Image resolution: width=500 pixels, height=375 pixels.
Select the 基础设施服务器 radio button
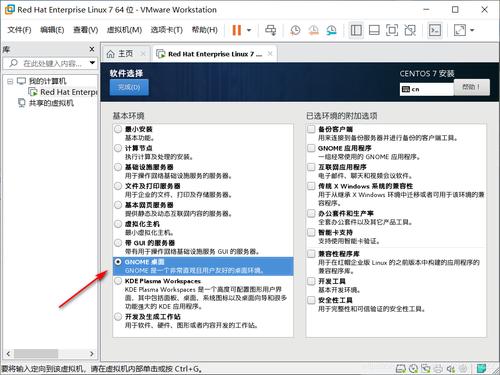pyautogui.click(x=118, y=167)
